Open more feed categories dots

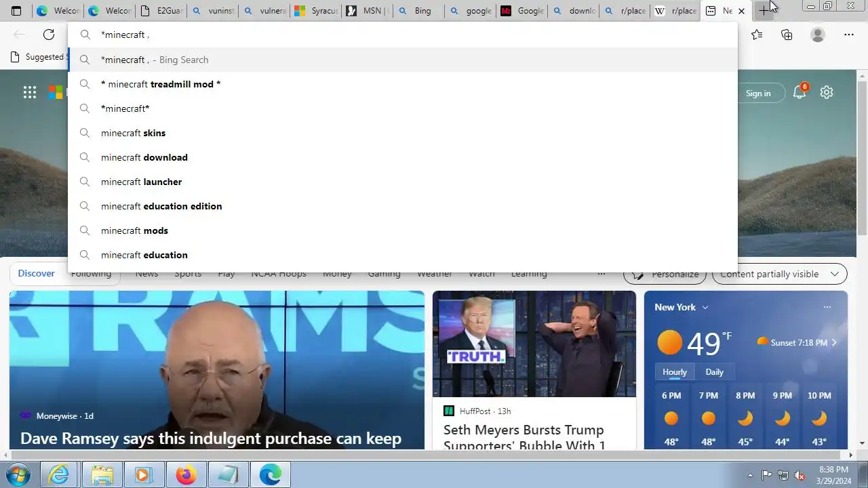(x=601, y=274)
